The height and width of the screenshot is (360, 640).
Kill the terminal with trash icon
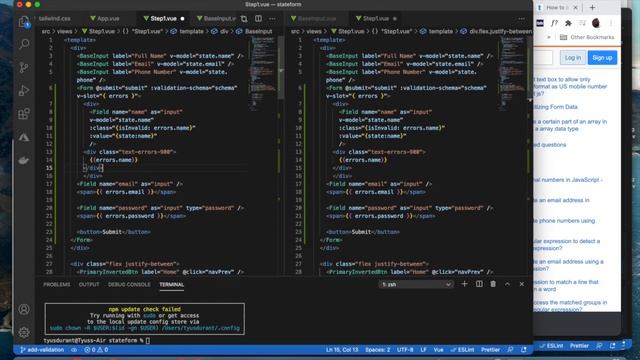(493, 284)
